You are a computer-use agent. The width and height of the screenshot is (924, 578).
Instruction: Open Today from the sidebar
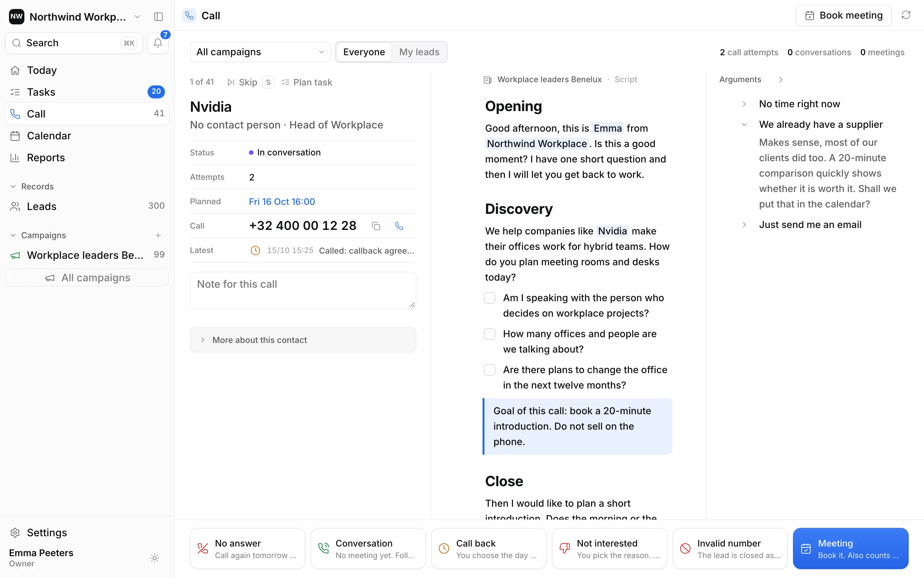[87, 70]
